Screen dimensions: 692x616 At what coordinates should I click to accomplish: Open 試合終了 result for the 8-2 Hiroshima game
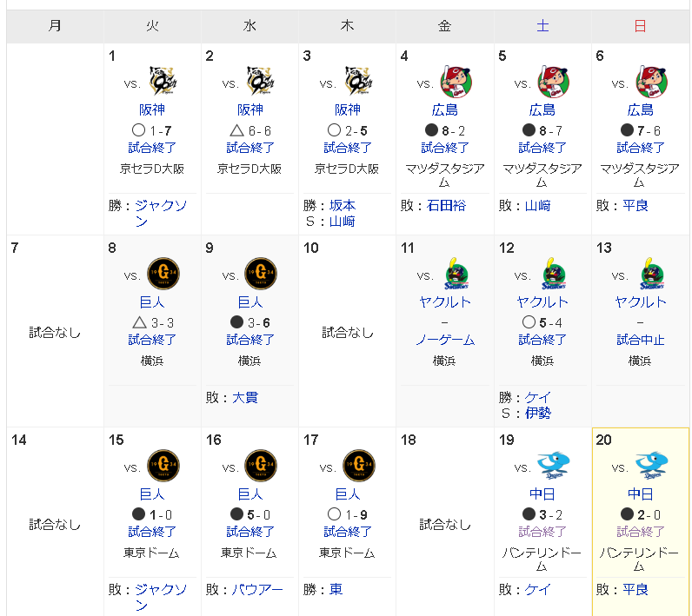tap(444, 148)
